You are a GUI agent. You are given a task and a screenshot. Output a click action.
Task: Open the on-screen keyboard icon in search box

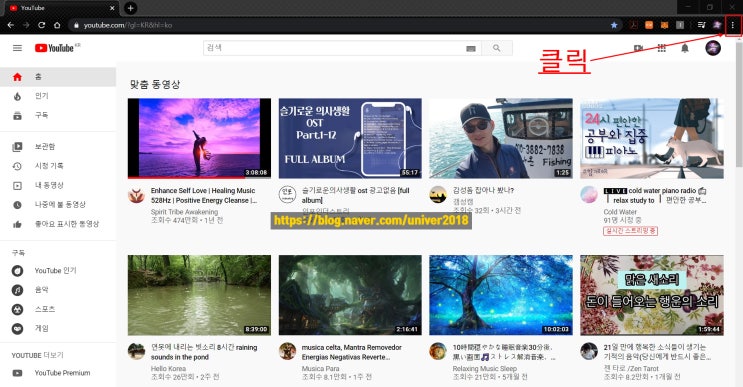471,48
